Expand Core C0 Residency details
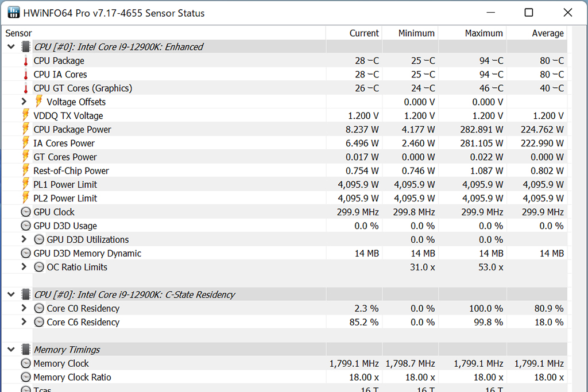Viewport: 588px width, 392px height. point(24,309)
